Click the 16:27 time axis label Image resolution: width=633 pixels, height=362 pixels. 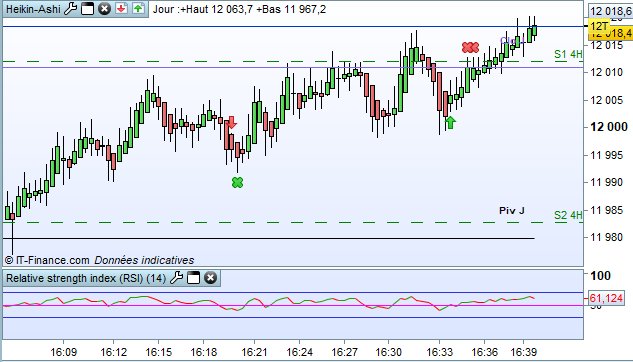coord(344,352)
